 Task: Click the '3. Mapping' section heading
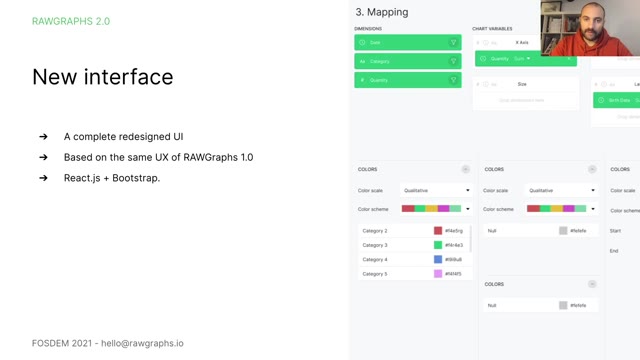(x=382, y=12)
